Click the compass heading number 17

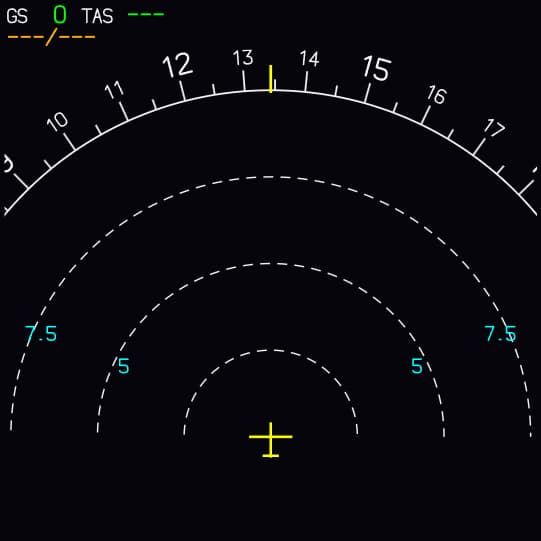tap(494, 128)
